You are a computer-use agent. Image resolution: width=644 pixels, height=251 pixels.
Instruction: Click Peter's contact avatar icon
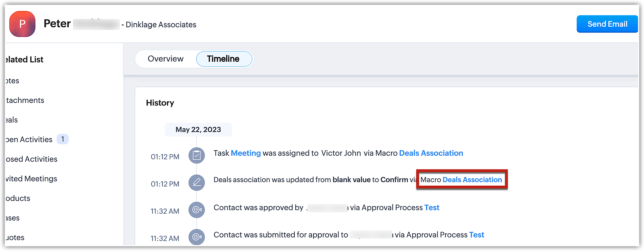click(x=22, y=24)
